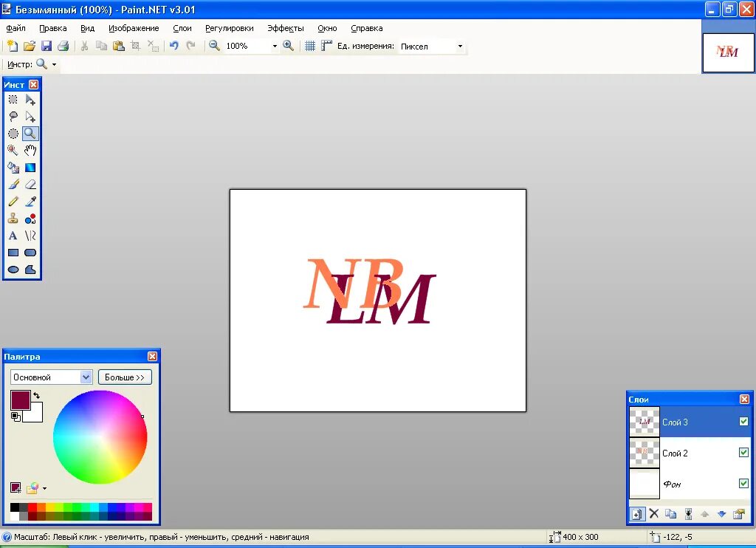Viewport: 756px width, 548px height.
Task: Toggle visibility of Слой 2
Action: (743, 453)
